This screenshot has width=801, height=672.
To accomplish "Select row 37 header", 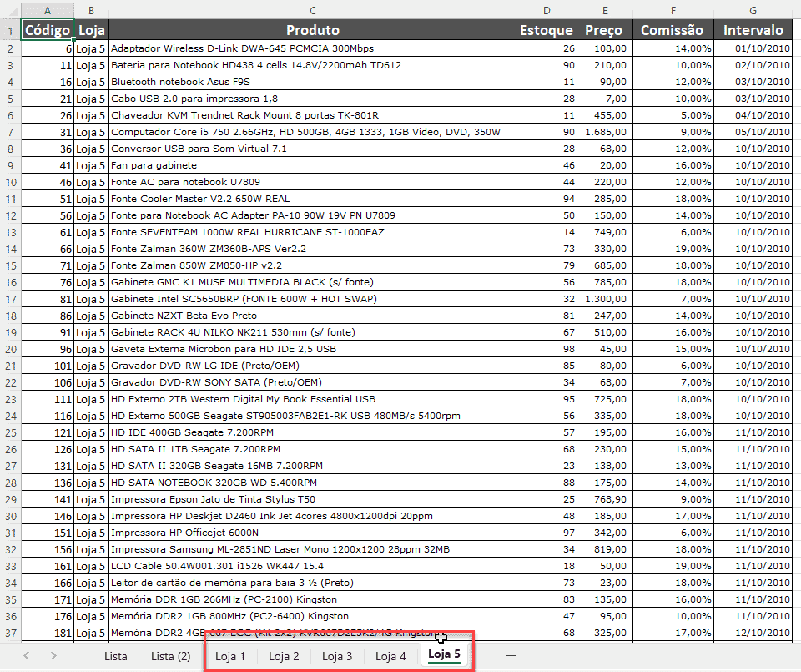I will click(x=10, y=633).
